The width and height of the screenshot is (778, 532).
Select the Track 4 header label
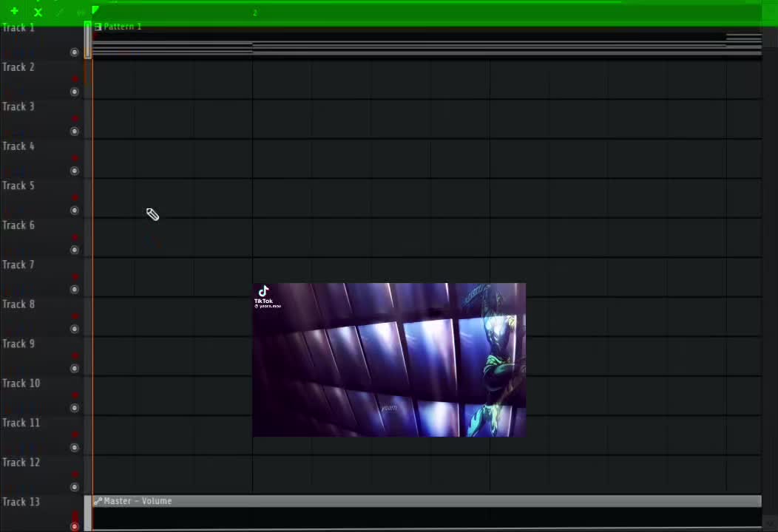18,146
